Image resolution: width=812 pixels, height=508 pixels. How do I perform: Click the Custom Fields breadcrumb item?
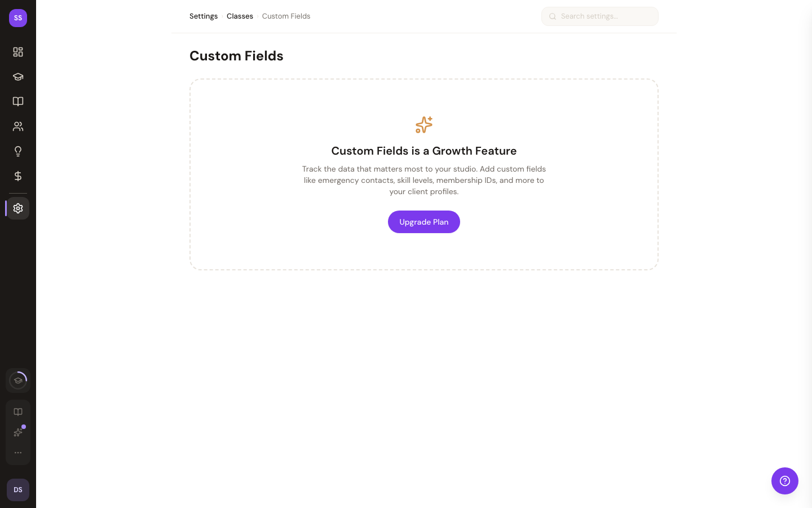[286, 16]
